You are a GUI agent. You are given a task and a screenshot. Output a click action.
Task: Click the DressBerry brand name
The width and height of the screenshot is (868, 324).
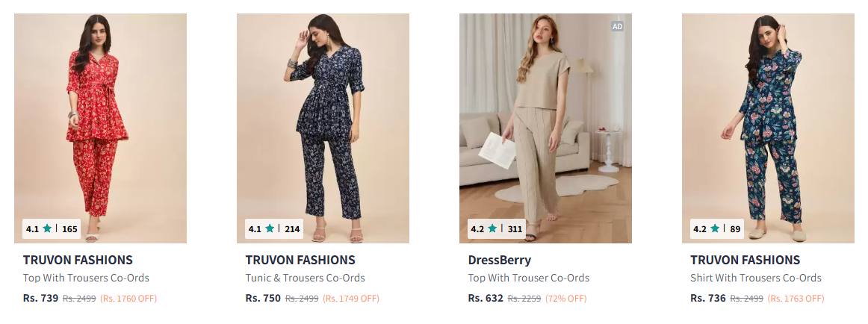click(x=500, y=261)
